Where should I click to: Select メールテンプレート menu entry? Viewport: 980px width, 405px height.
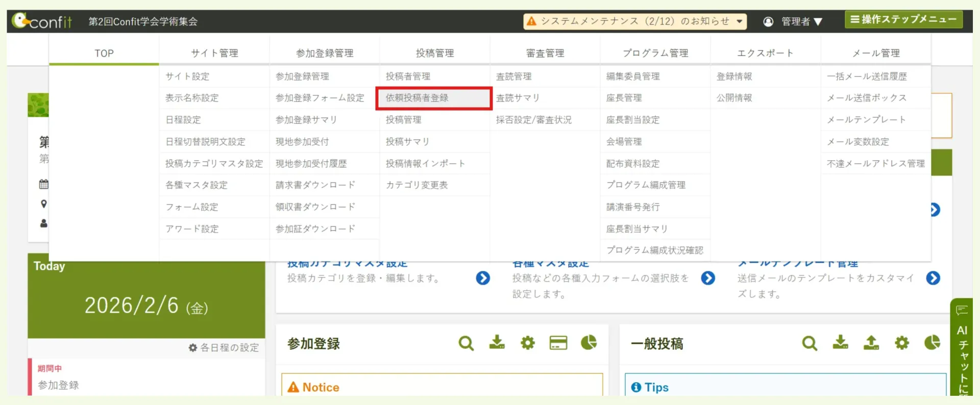pyautogui.click(x=876, y=120)
